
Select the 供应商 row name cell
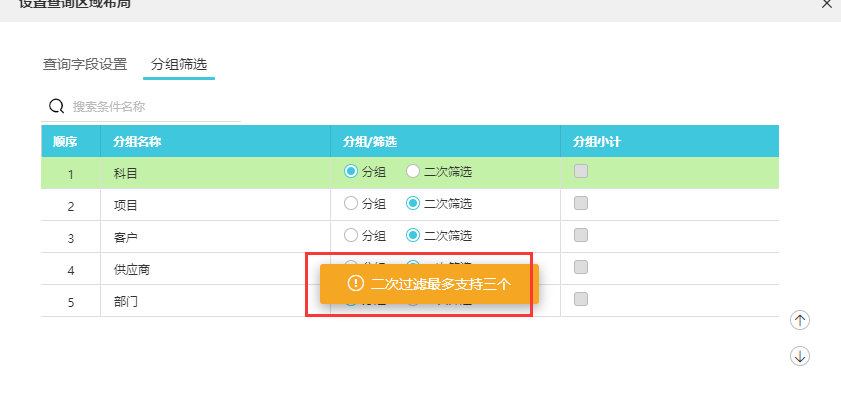pos(215,269)
